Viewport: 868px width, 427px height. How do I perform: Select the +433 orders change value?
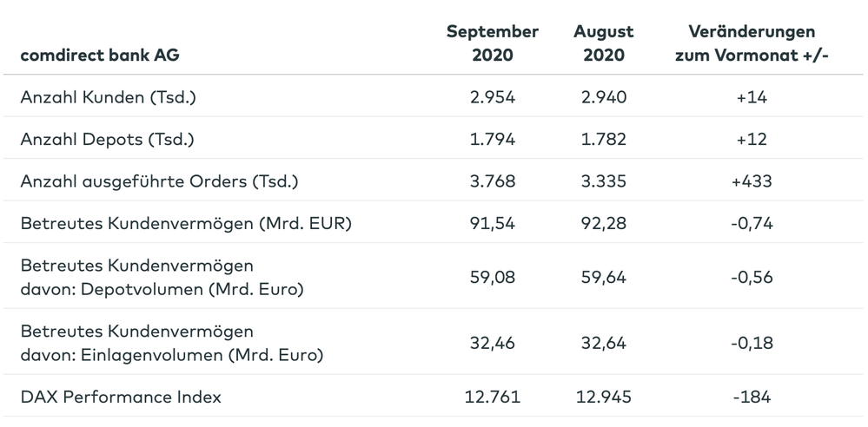click(x=752, y=181)
